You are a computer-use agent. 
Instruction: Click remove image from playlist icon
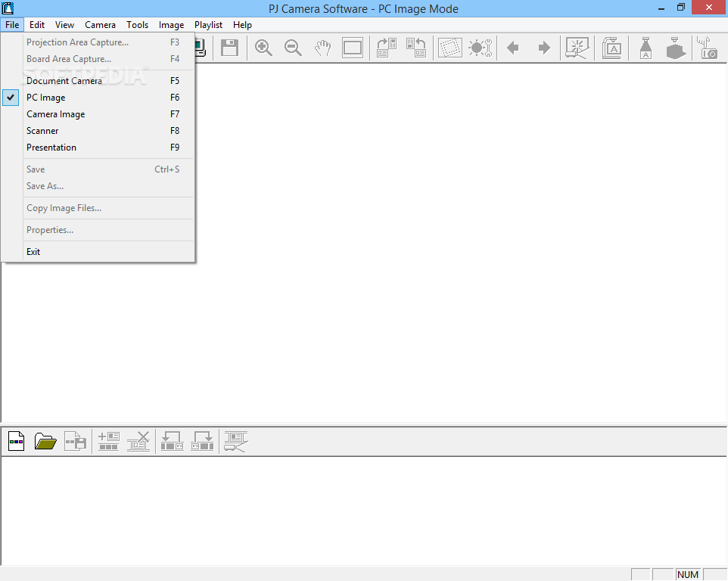coord(138,441)
